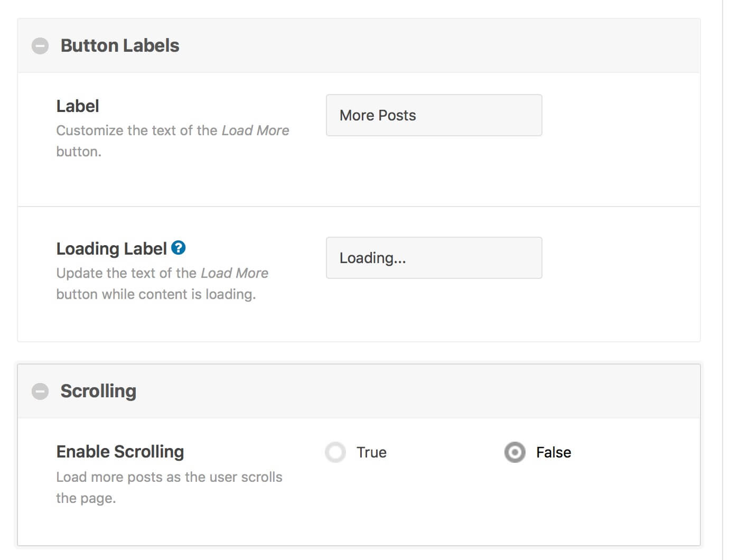Click the True option label text
The width and height of the screenshot is (730, 560).
371,452
